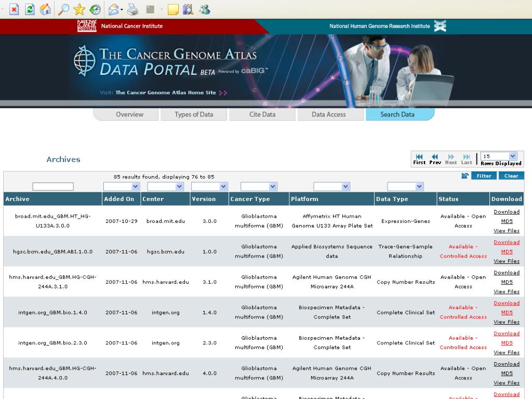Click the blue arrow icon beside Filter

point(465,176)
